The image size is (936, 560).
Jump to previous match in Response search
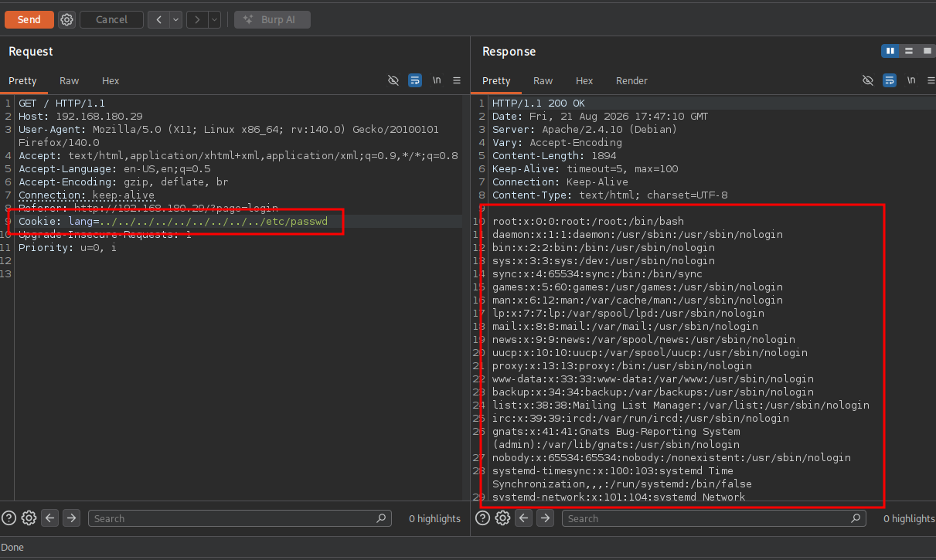pos(524,518)
